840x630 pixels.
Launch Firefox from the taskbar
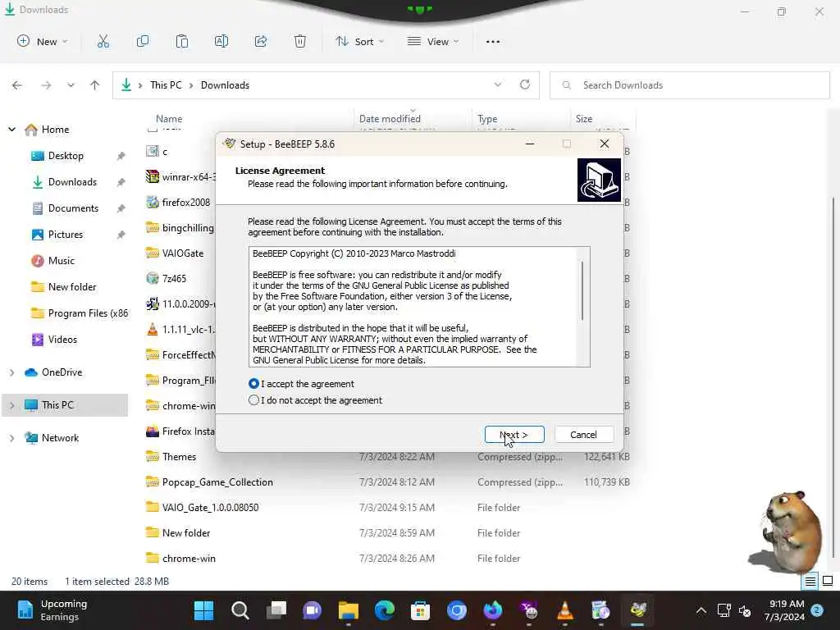492,610
